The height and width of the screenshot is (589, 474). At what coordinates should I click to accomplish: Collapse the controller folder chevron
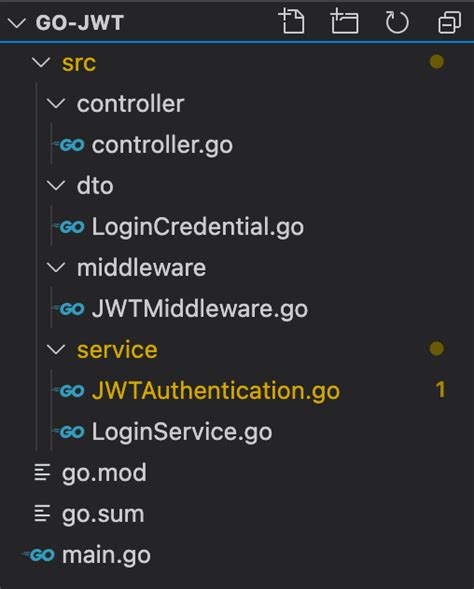click(56, 103)
